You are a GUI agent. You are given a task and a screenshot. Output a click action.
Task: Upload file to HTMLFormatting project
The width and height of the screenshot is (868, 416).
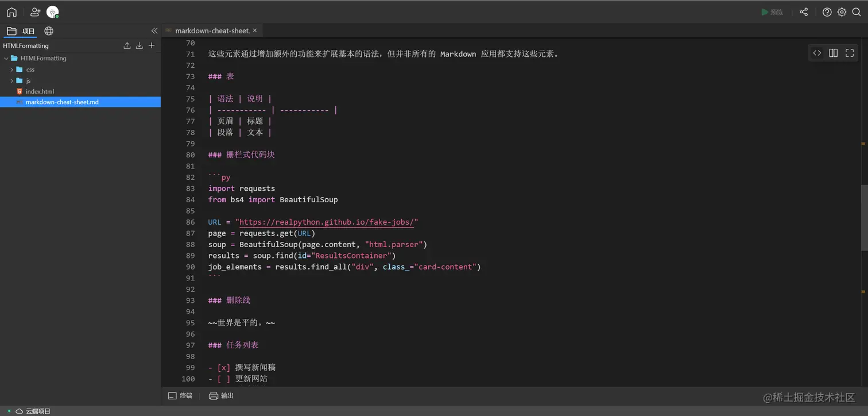pos(127,45)
